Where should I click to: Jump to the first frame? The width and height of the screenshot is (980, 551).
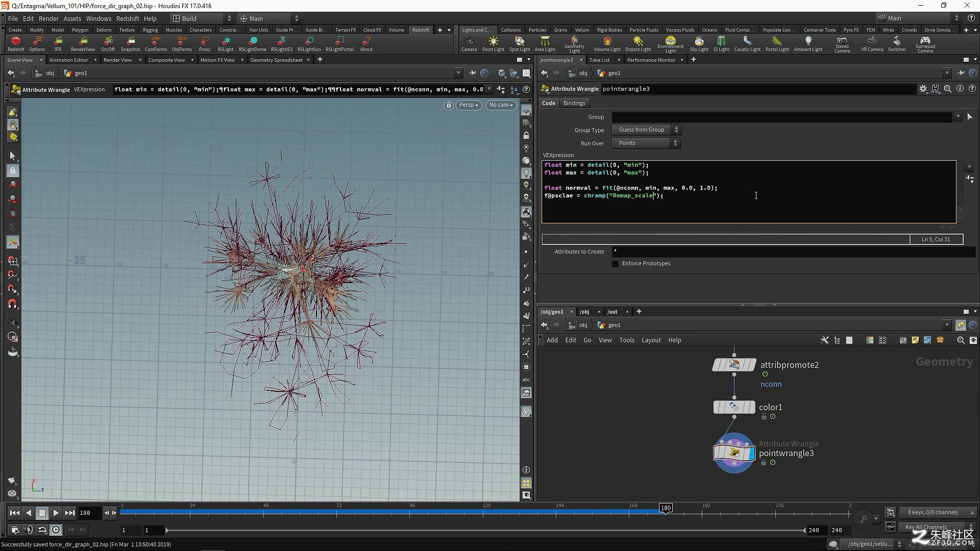(x=15, y=513)
